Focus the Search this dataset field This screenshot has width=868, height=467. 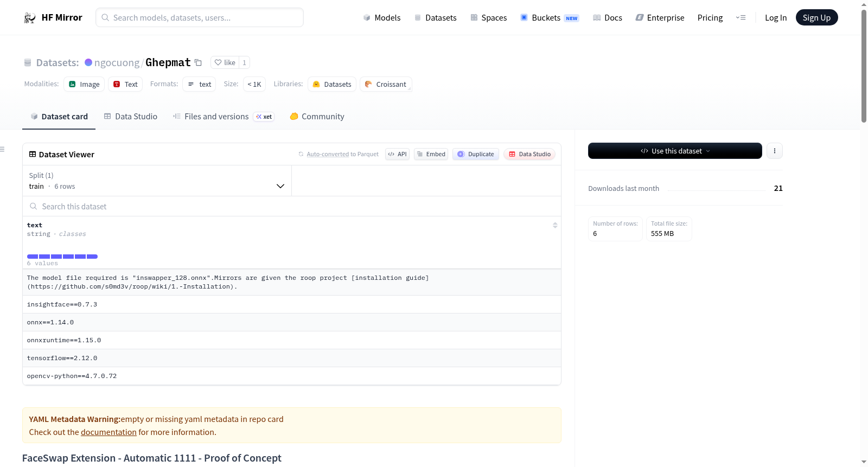pos(292,206)
